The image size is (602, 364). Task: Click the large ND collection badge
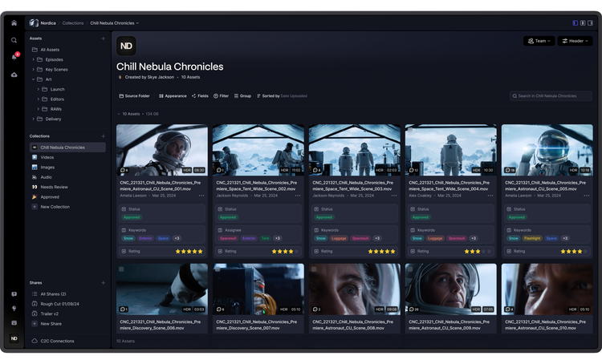pos(126,46)
